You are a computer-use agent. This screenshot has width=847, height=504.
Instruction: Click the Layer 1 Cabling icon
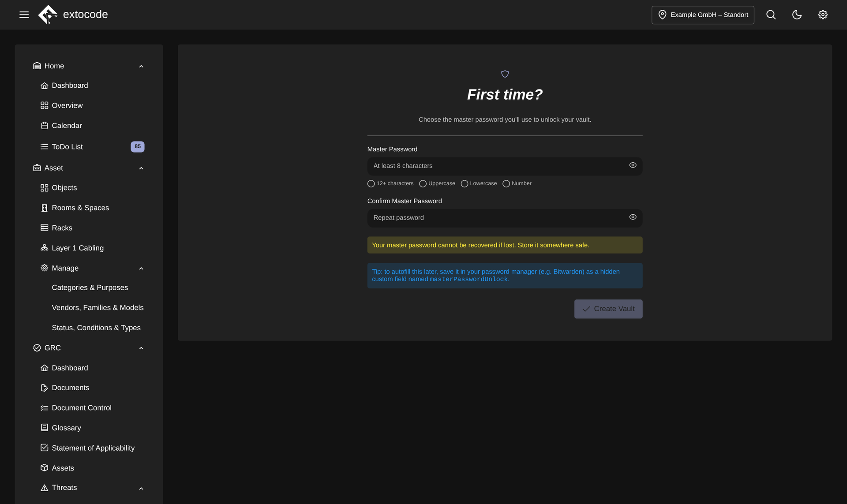pos(44,248)
